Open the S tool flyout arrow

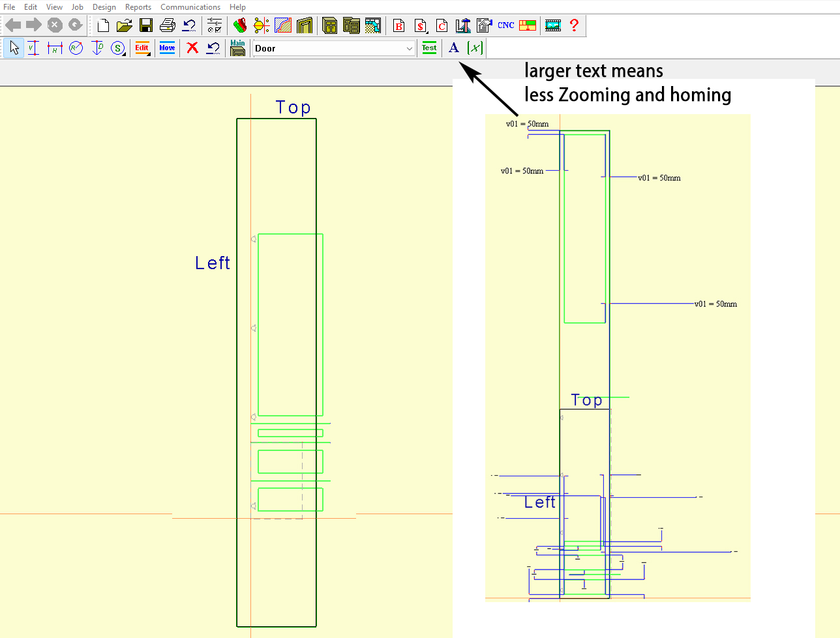click(123, 53)
